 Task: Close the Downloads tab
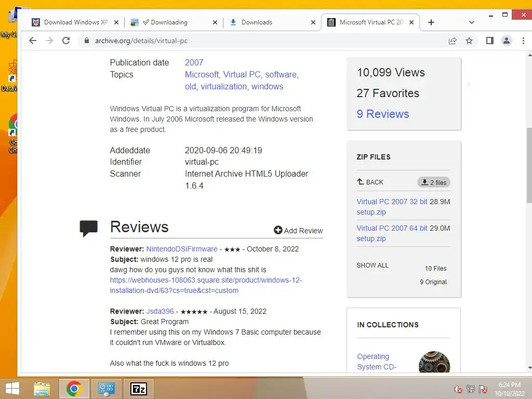313,22
